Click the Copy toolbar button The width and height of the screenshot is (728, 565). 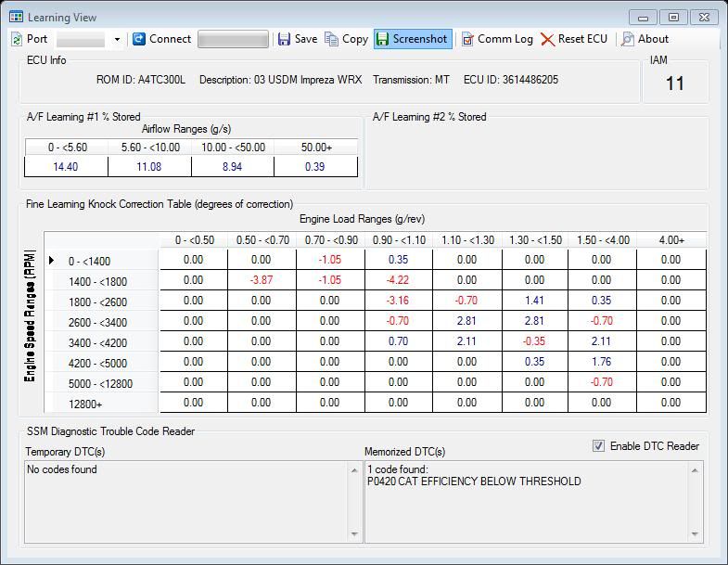point(346,39)
